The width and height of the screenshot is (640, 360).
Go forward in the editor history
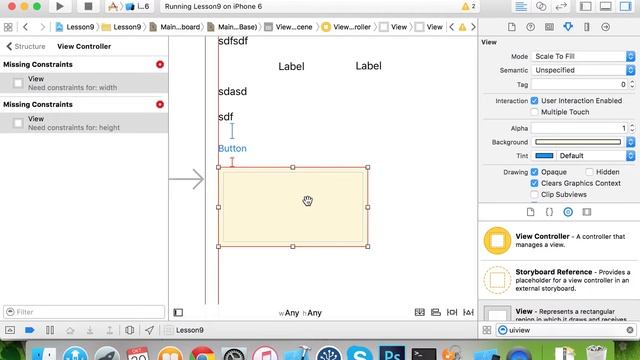pyautogui.click(x=42, y=27)
